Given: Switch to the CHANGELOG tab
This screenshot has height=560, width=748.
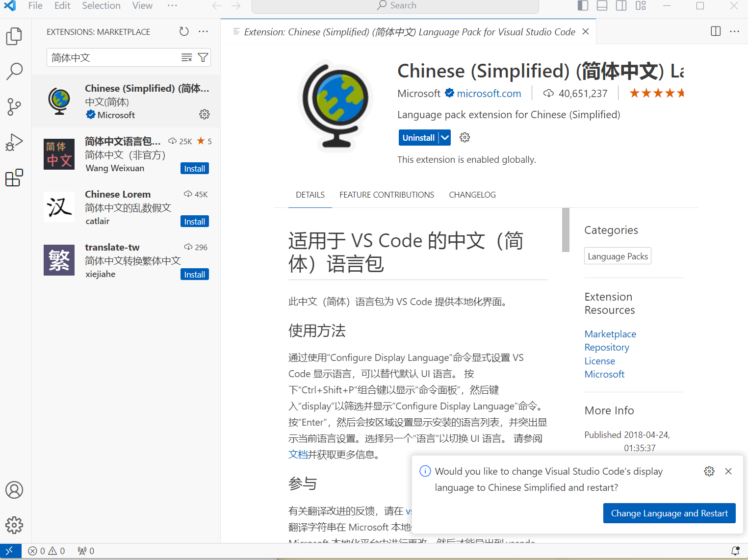Looking at the screenshot, I should (x=472, y=195).
